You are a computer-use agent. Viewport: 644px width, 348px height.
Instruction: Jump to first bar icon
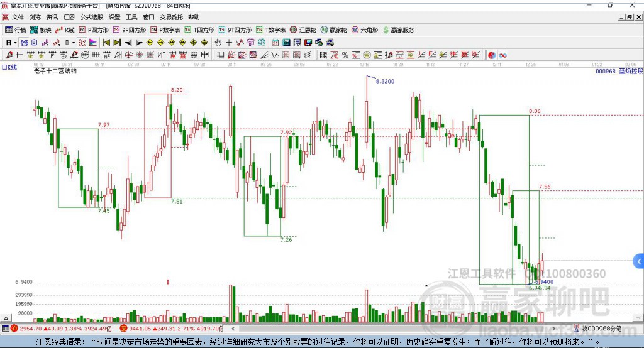click(106, 42)
